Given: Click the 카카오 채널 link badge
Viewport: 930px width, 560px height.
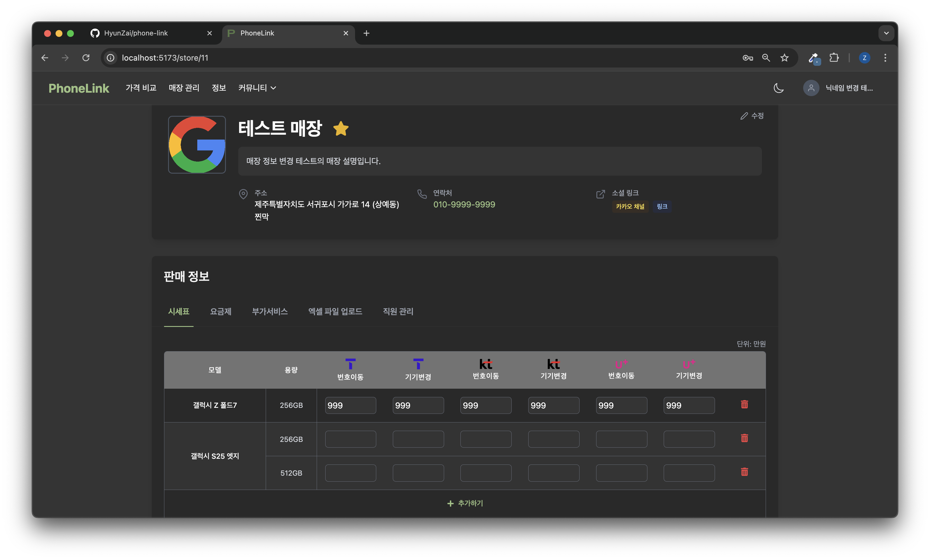Looking at the screenshot, I should click(630, 206).
